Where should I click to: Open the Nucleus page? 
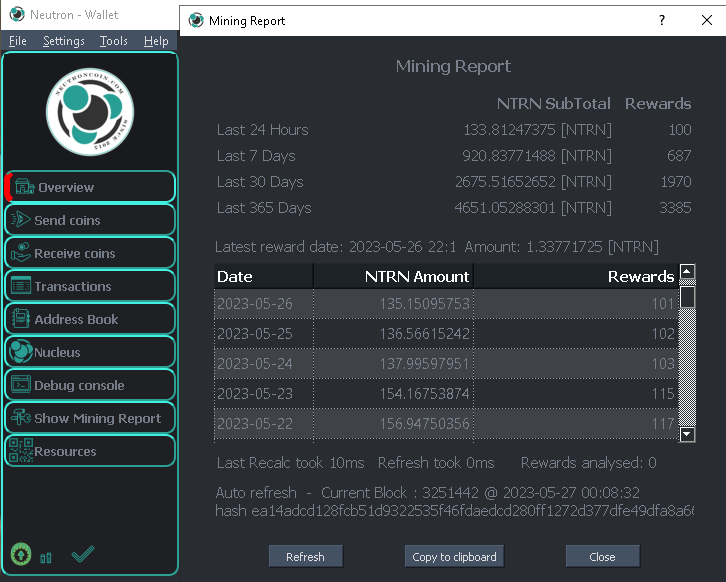(x=90, y=352)
